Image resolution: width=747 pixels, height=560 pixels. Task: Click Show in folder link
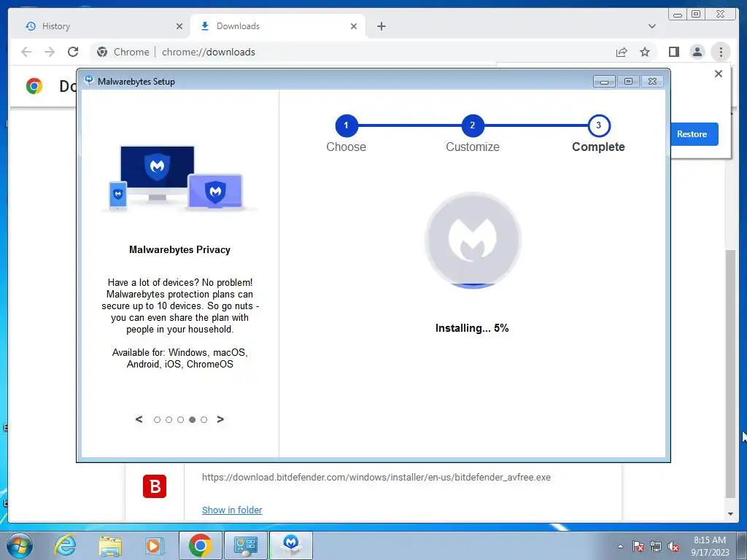point(232,510)
